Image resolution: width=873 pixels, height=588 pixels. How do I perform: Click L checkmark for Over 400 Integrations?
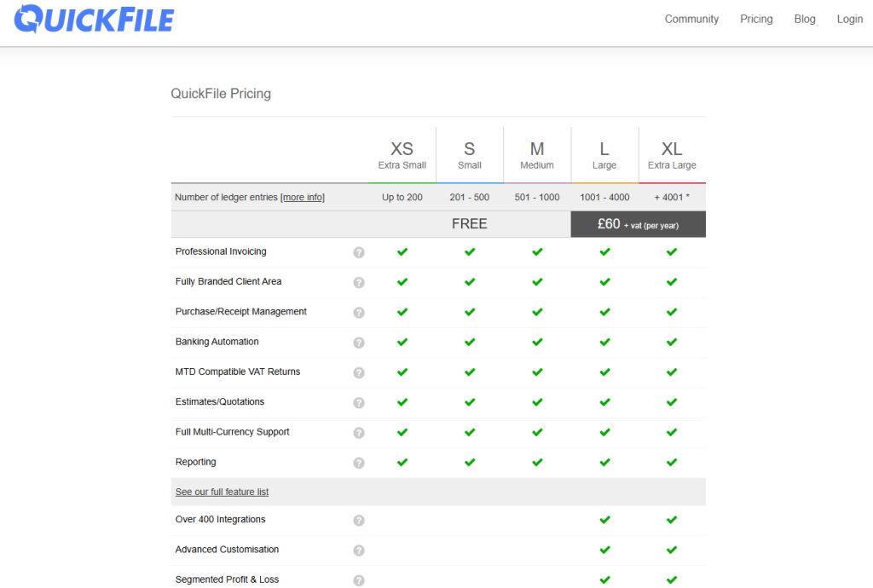[x=604, y=520]
